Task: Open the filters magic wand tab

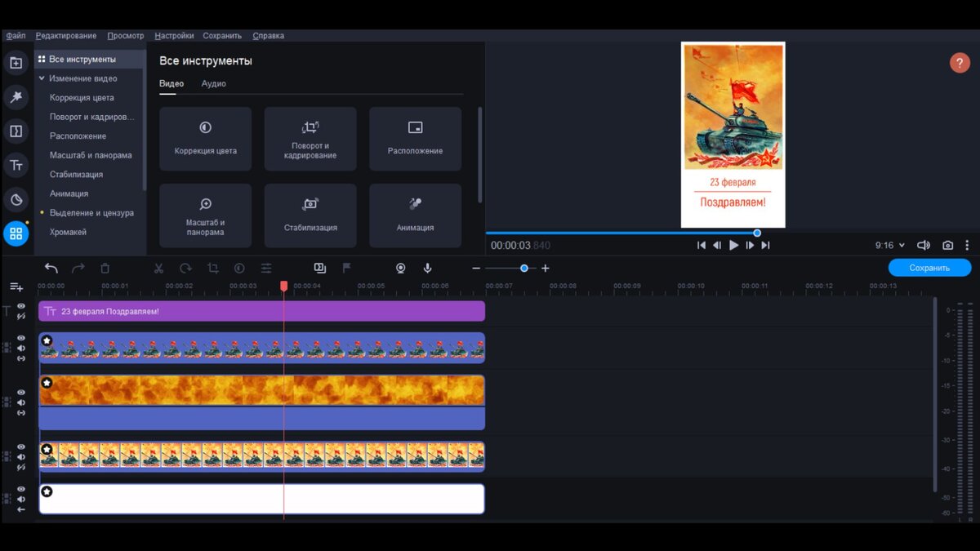Action: (16, 97)
